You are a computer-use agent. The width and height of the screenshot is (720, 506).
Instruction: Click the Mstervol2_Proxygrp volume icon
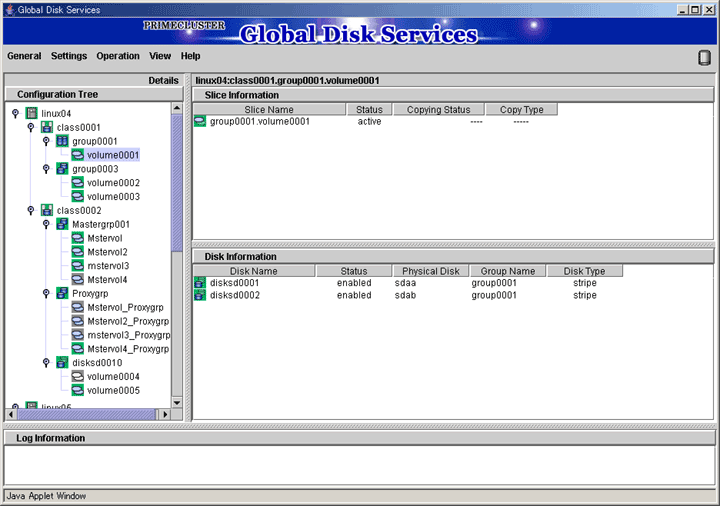point(78,321)
